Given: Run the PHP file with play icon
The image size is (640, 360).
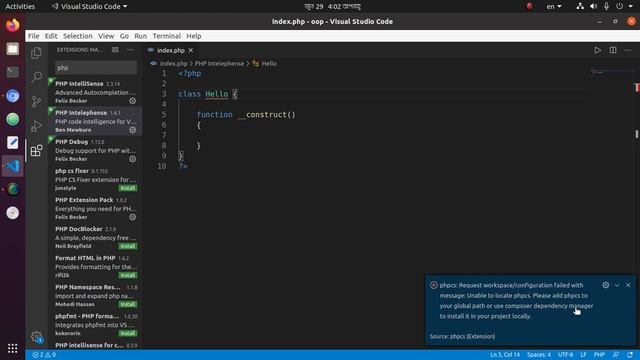Looking at the screenshot, I should tap(598, 50).
